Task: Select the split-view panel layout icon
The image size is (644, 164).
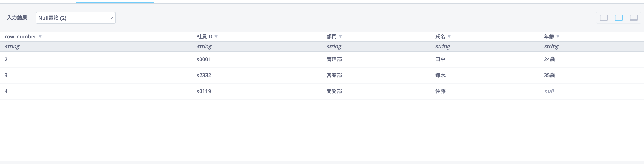Action: click(618, 18)
